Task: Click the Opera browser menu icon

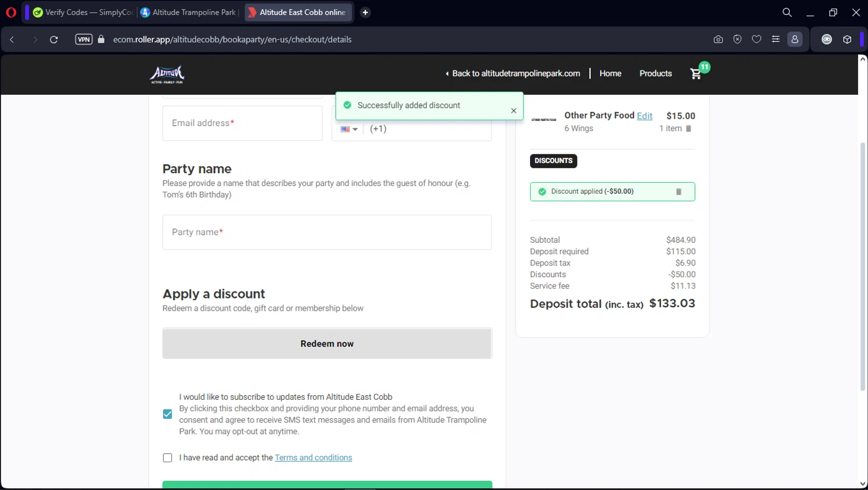Action: (x=11, y=12)
